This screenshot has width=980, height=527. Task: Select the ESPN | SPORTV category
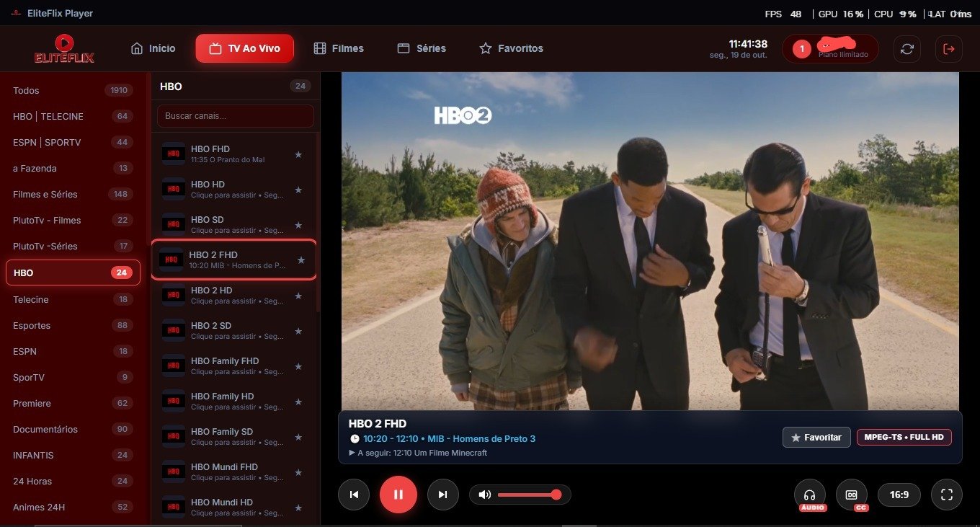tap(72, 142)
